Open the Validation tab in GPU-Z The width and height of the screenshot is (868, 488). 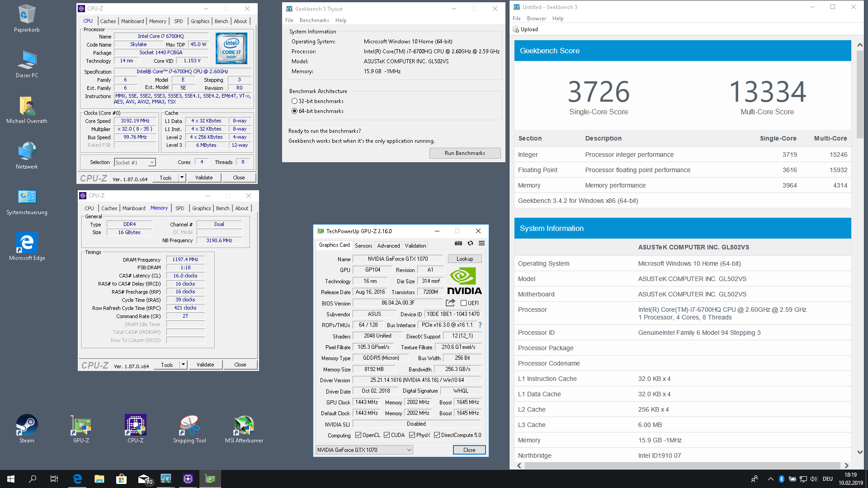tap(415, 246)
